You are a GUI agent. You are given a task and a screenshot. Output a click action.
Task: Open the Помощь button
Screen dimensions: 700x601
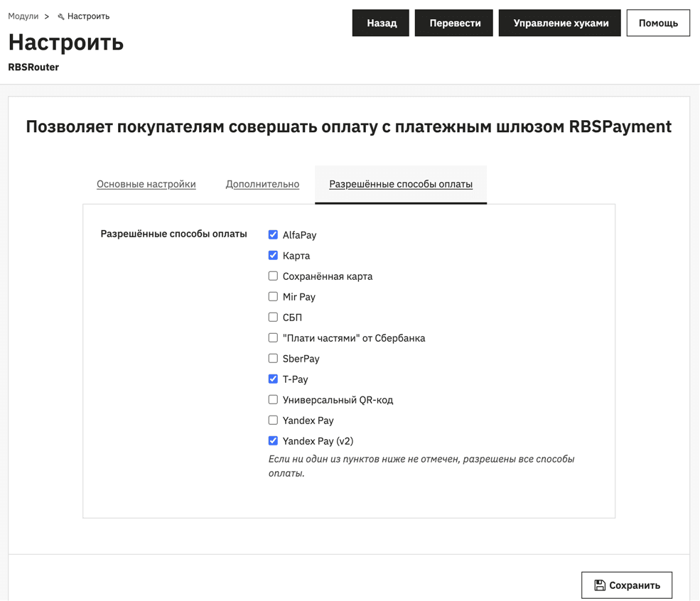pos(658,23)
